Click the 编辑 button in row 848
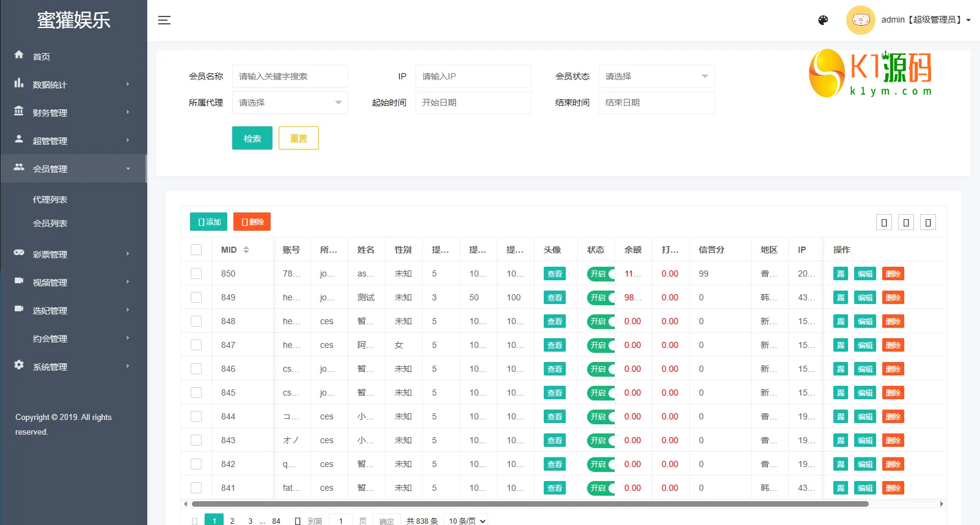Screen dimensions: 980x525 865,322
